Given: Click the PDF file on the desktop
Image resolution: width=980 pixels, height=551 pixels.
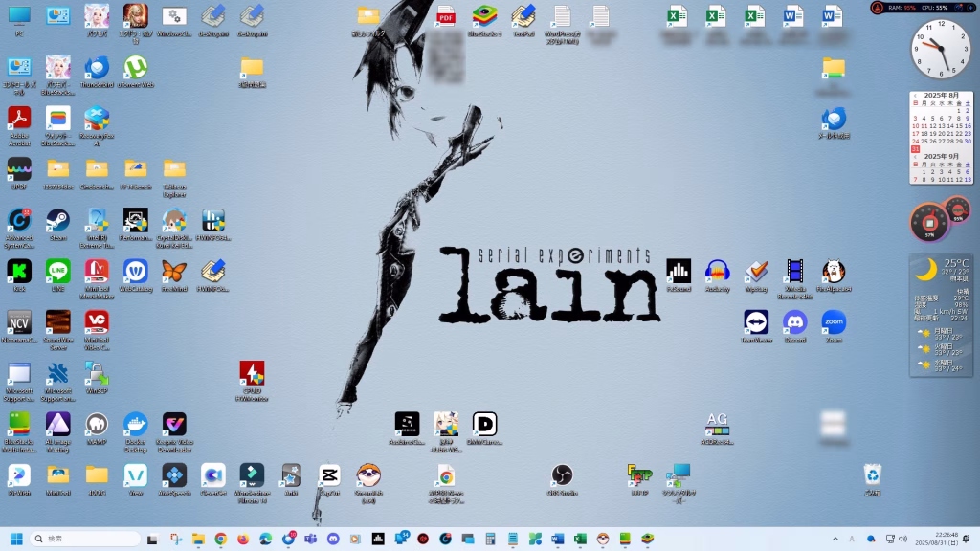Looking at the screenshot, I should (446, 17).
